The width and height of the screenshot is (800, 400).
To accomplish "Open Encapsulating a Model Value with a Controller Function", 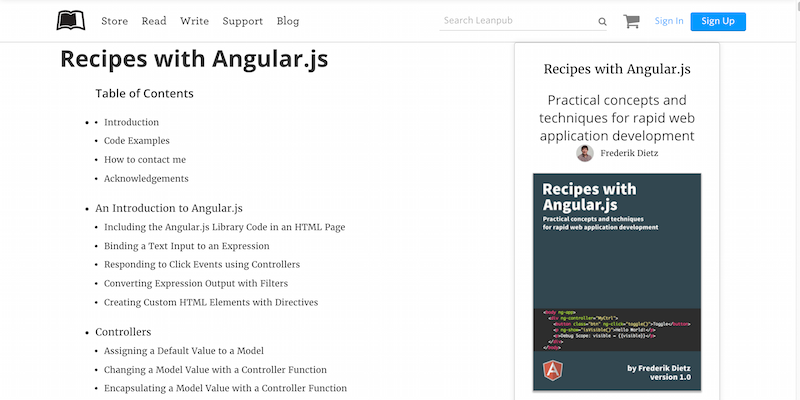I will 226,388.
